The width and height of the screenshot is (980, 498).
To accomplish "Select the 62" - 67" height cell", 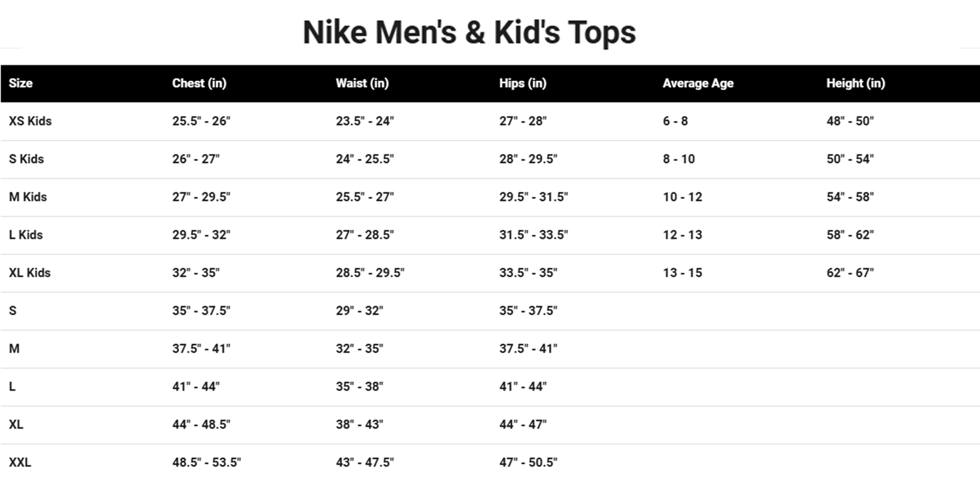I will 850,273.
